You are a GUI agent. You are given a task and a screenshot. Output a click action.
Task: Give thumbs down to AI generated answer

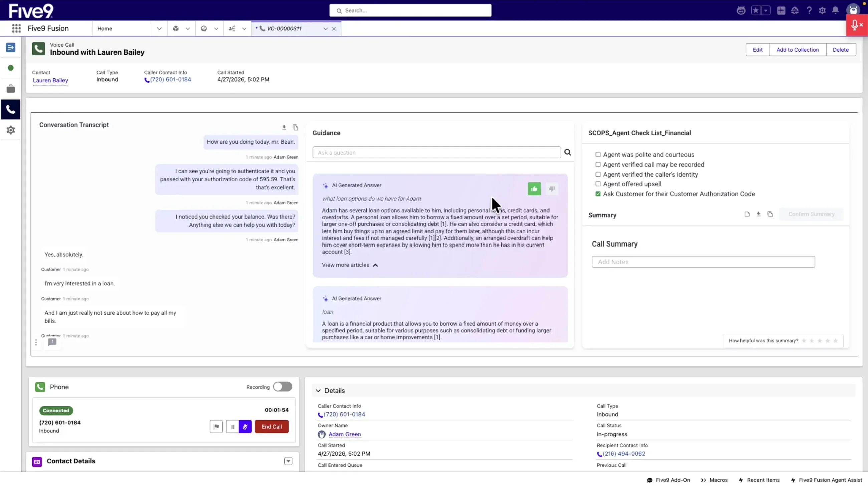pos(552,189)
